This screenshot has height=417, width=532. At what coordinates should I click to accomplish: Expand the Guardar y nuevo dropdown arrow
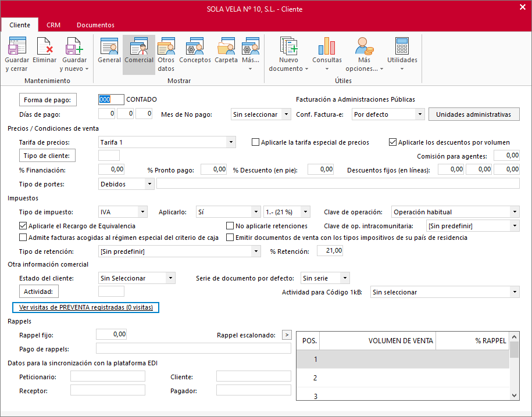[87, 69]
